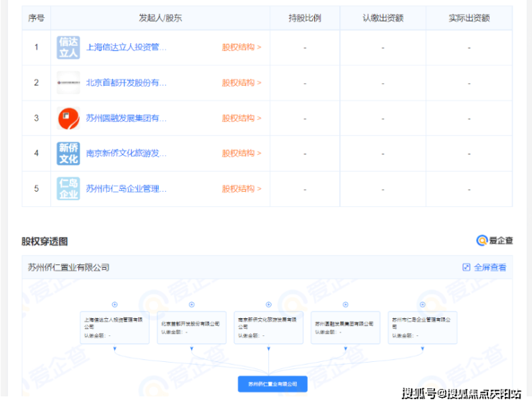Screen dimensions: 532x405
Task: Click the 爱企查 logo icon
Action: point(495,241)
